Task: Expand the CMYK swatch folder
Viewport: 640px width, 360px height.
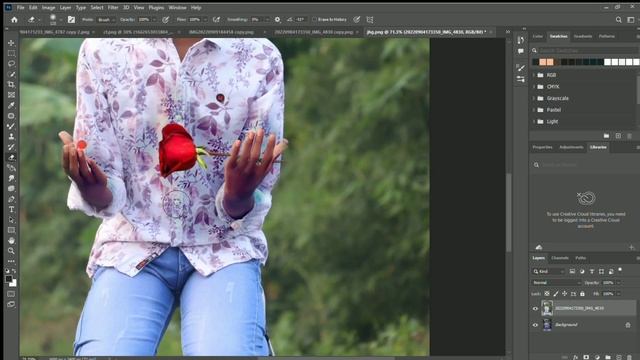Action: click(x=534, y=87)
